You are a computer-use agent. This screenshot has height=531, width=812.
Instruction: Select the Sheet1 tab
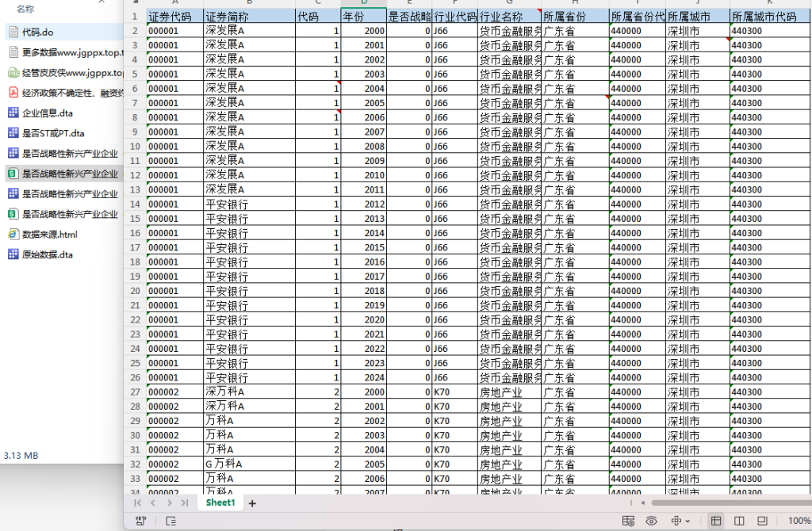[x=220, y=502]
